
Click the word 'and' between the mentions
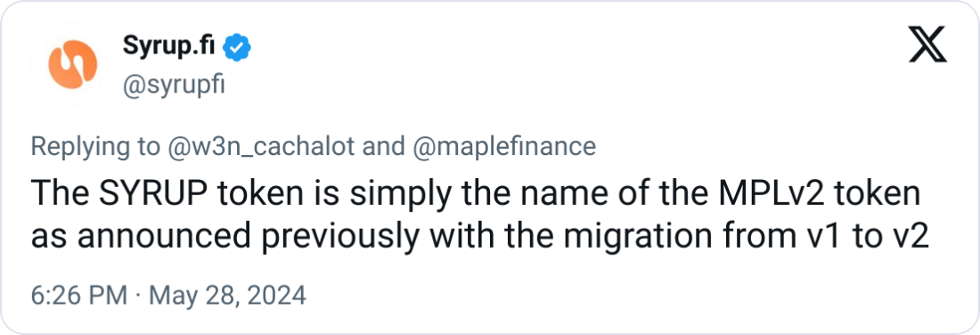383,146
